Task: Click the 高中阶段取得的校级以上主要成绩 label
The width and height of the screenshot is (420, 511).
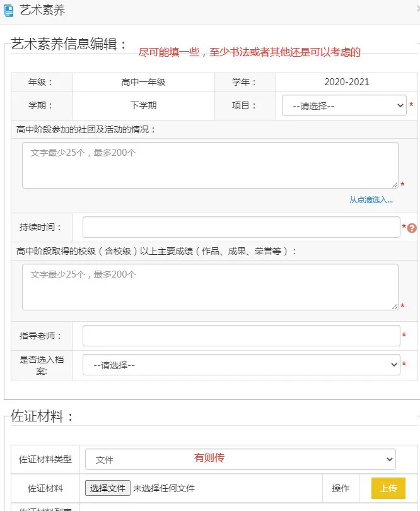Action: point(156,251)
